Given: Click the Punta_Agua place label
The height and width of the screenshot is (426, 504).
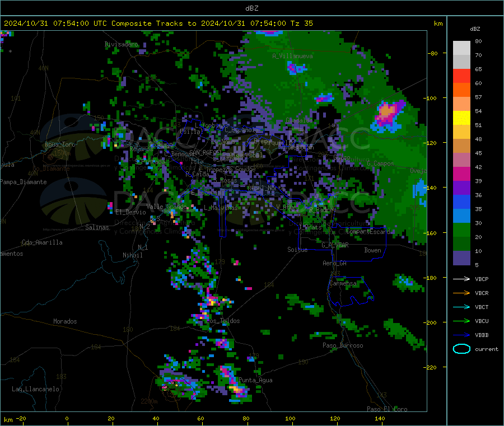Looking at the screenshot, I should tap(255, 380).
